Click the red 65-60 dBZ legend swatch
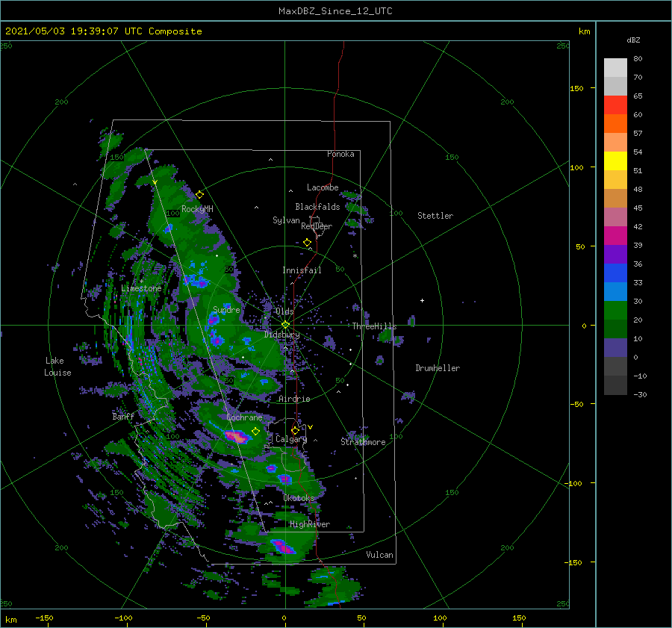This screenshot has width=672, height=628. [x=615, y=105]
